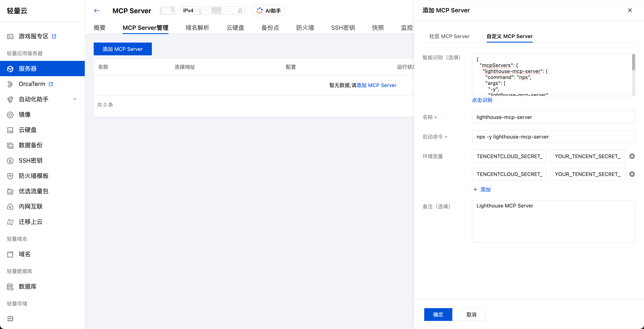Switch to 备份点 tab
Image resolution: width=644 pixels, height=329 pixels.
(x=270, y=28)
